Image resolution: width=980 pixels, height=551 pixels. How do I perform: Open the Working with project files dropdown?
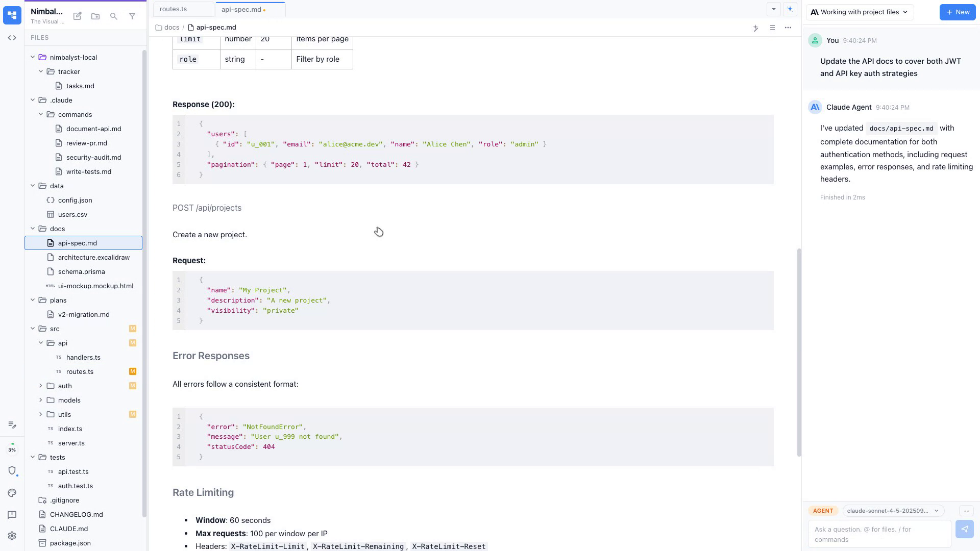point(859,12)
